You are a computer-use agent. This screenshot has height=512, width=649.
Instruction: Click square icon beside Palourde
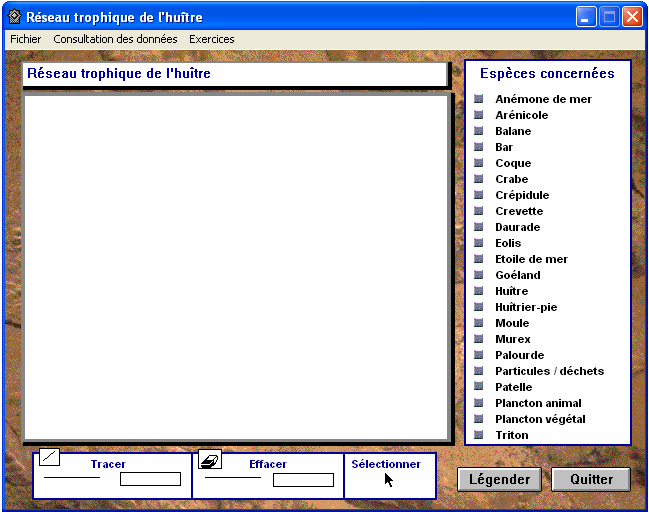[478, 355]
